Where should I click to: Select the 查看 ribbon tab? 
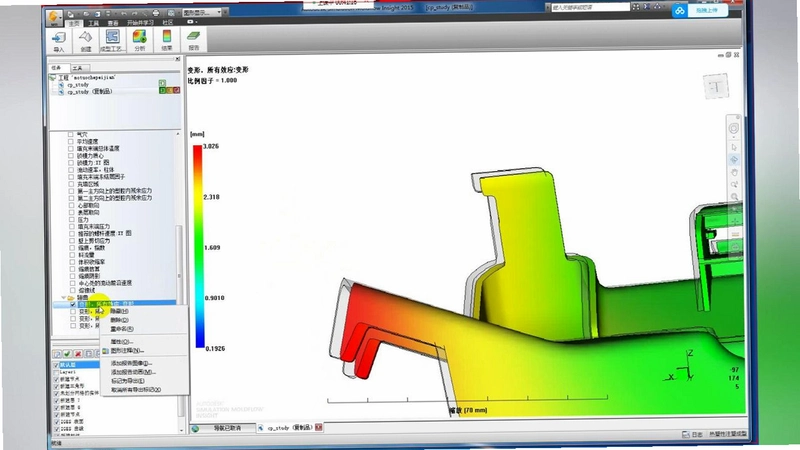point(113,23)
